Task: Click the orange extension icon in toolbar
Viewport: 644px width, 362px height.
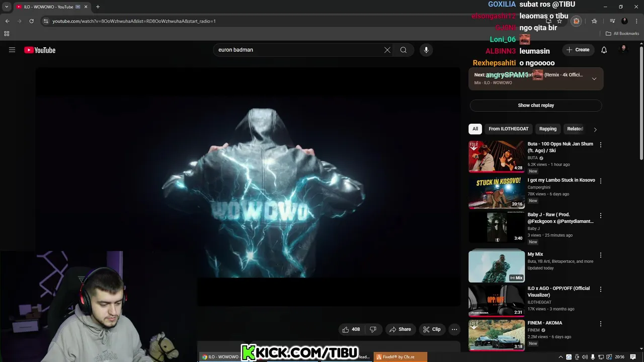Action: [576, 21]
